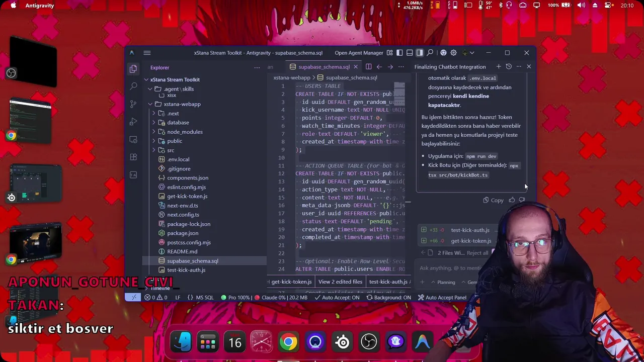Screen dimensions: 644x362
Task: Select xstana-webapp in the breadcrumb
Action: pyautogui.click(x=292, y=78)
